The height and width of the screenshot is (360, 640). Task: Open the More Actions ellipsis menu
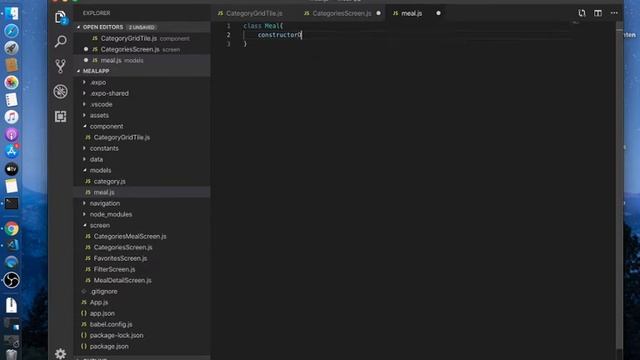click(x=614, y=13)
